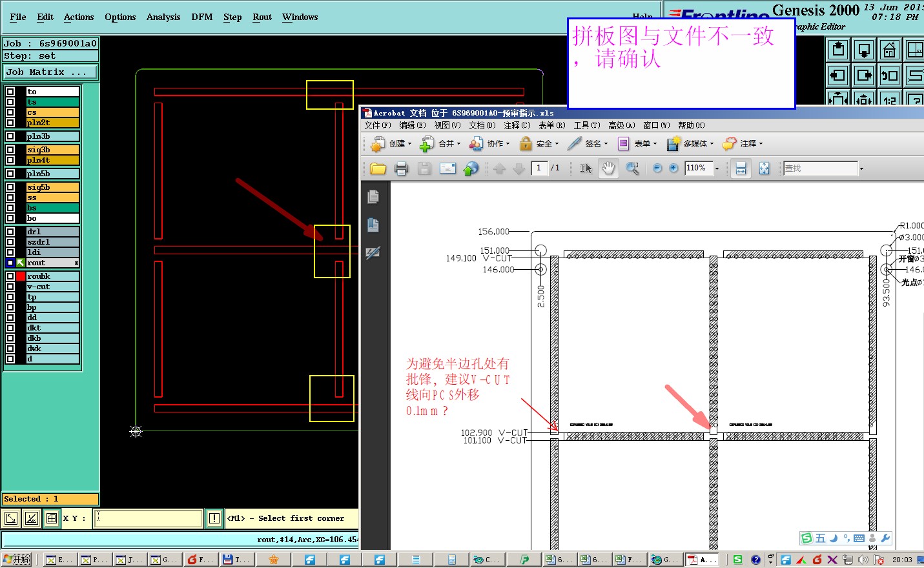Click the diagonal measure icon at bottom left
The width and height of the screenshot is (924, 568).
[11, 518]
